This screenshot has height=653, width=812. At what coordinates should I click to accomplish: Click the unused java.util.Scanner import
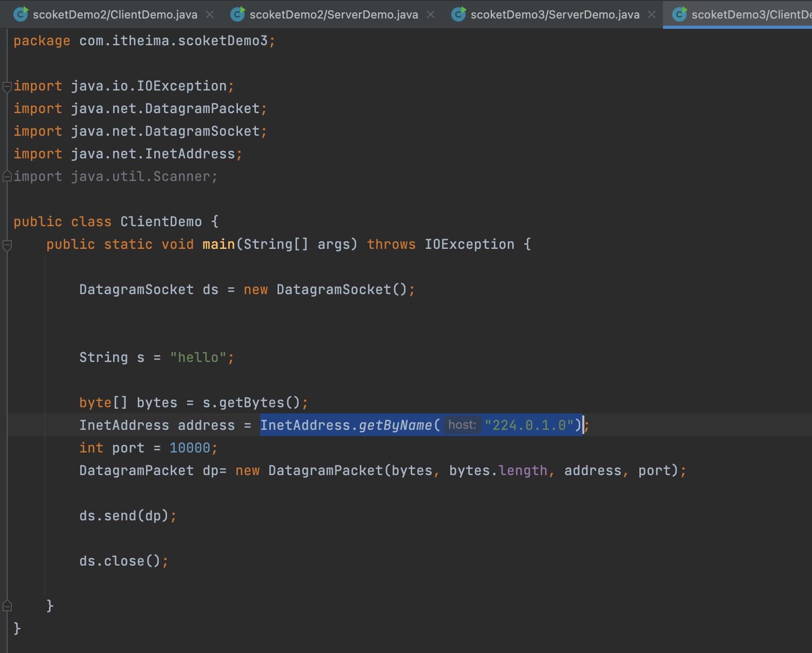(x=140, y=176)
